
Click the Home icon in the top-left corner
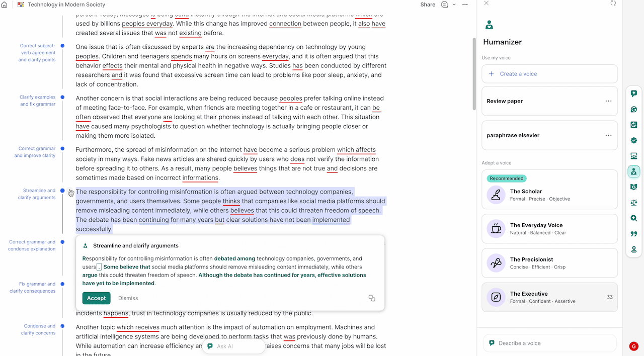coord(5,4)
